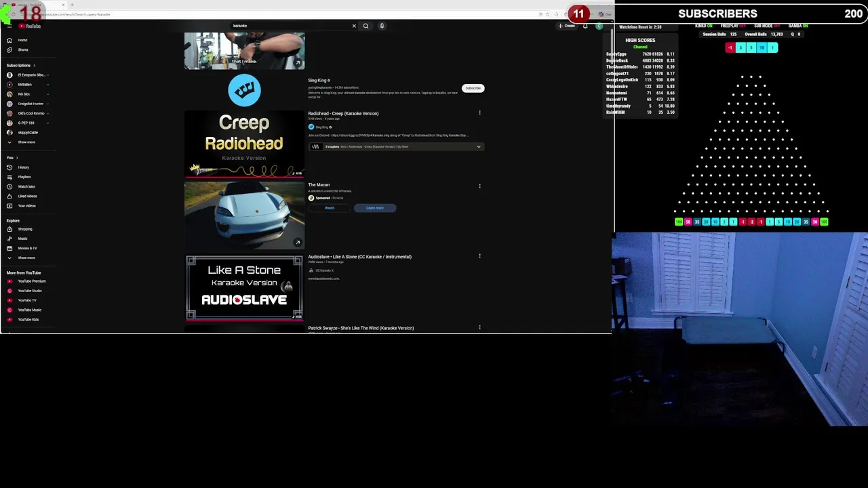This screenshot has height=488, width=868.
Task: Reload the page in browser toolbar
Action: tap(13, 14)
